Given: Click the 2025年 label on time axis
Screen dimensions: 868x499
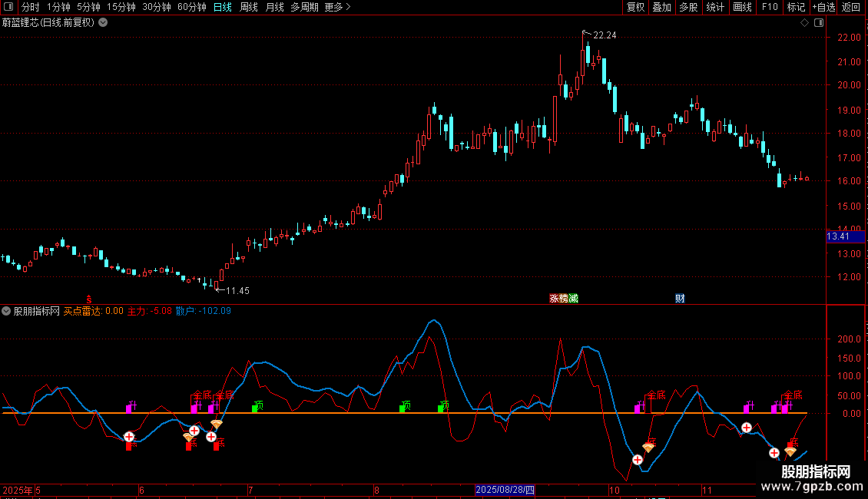Looking at the screenshot, I should point(18,490).
